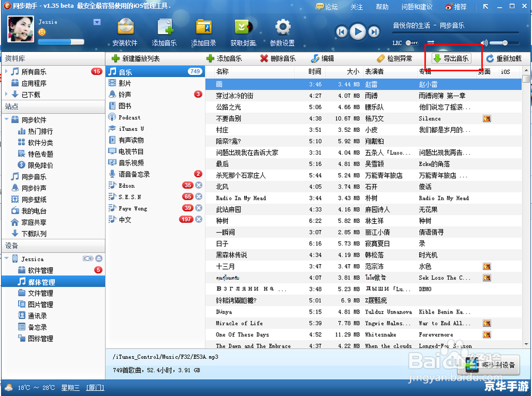
Task: Toggle the LRC lyrics switch
Action: click(x=412, y=43)
